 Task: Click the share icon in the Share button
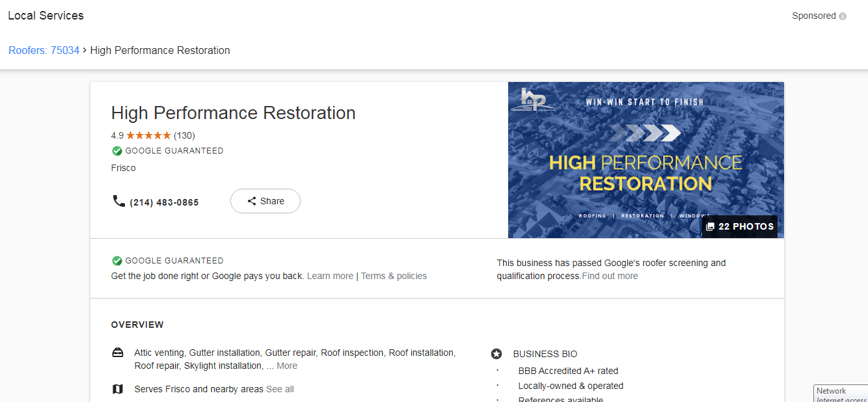pos(252,201)
